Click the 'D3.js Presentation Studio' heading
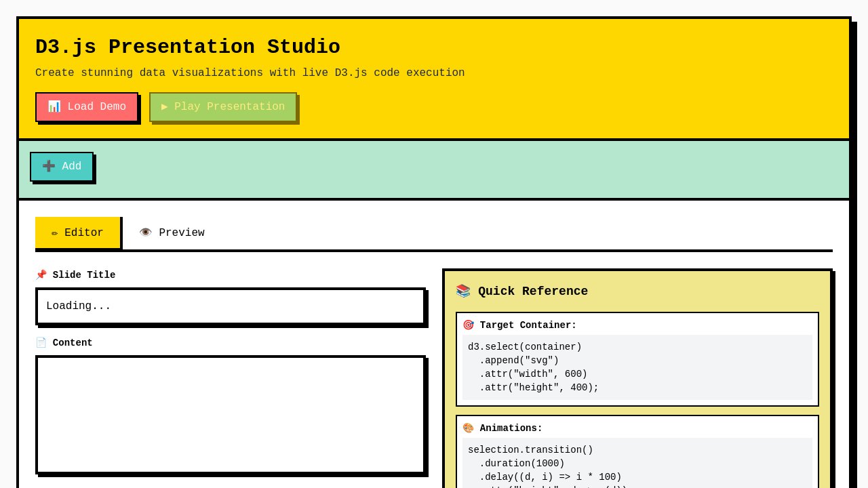This screenshot has width=868, height=488. click(x=188, y=47)
